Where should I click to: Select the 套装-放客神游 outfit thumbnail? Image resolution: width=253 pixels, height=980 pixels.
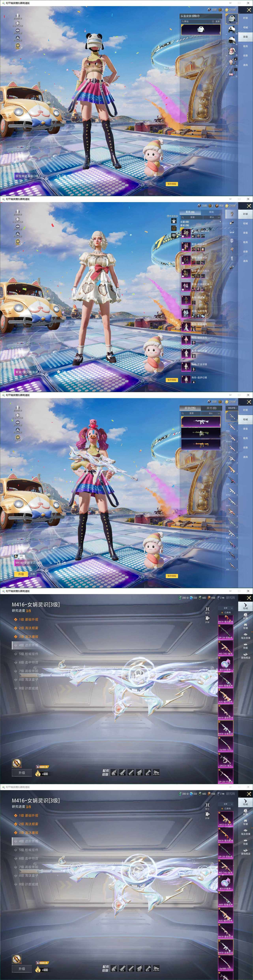[x=186, y=260]
